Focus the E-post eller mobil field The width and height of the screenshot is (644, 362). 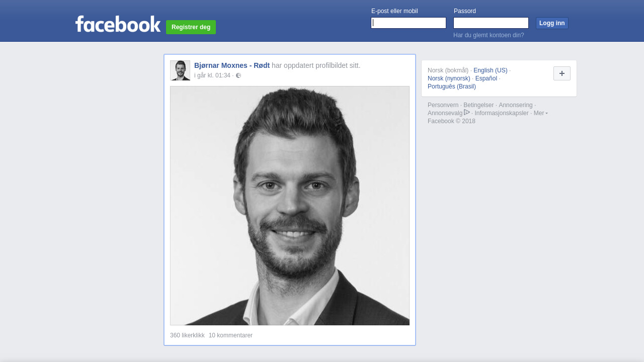click(x=409, y=23)
